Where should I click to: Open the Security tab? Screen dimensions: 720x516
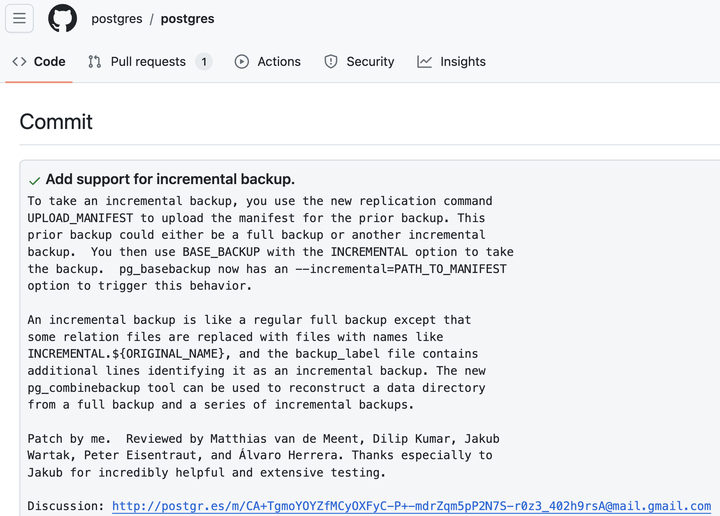click(x=359, y=62)
